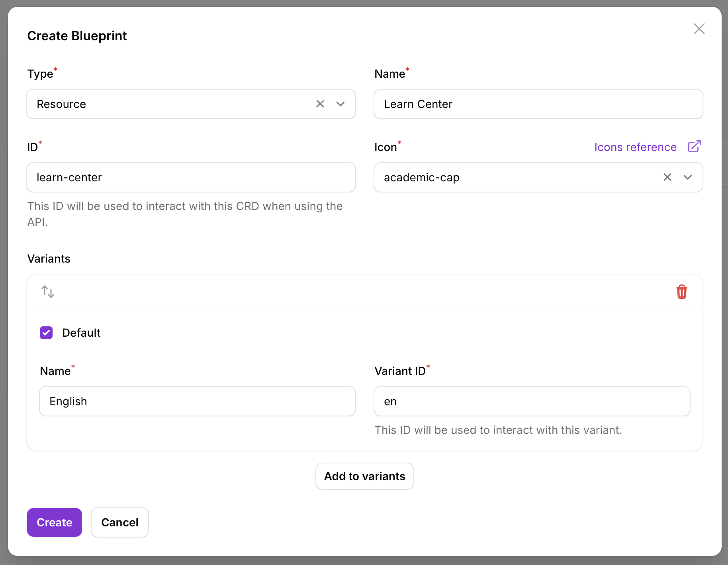728x565 pixels.
Task: Select the learn-center ID field
Action: [x=191, y=177]
